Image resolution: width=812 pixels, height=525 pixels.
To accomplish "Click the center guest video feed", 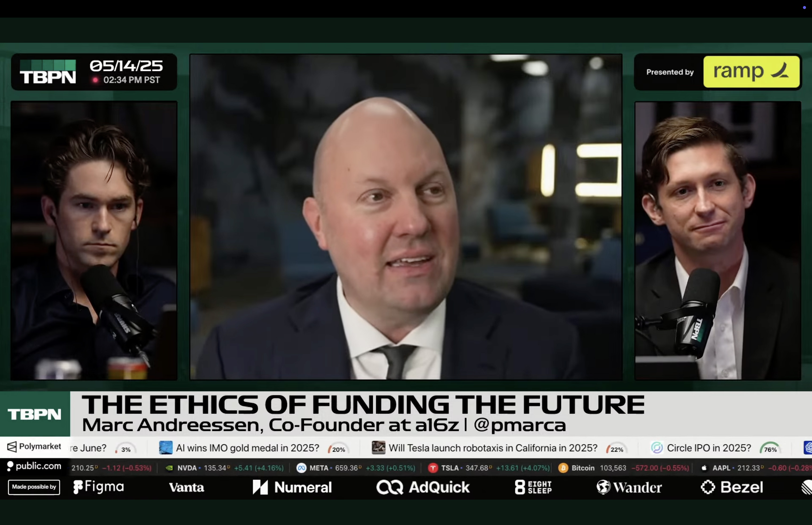I will pyautogui.click(x=406, y=217).
